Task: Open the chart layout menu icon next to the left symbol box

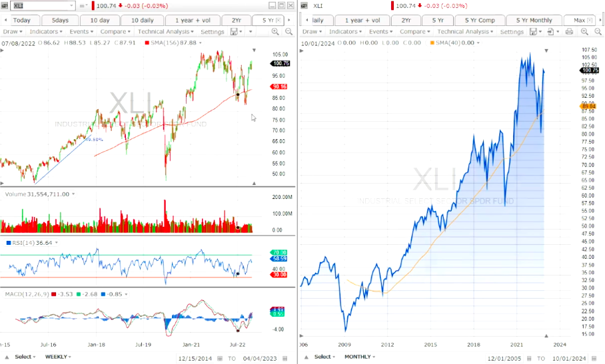Action: point(83,6)
